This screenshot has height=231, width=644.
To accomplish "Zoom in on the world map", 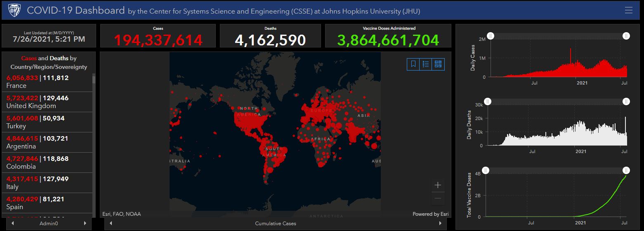I will pos(438,185).
